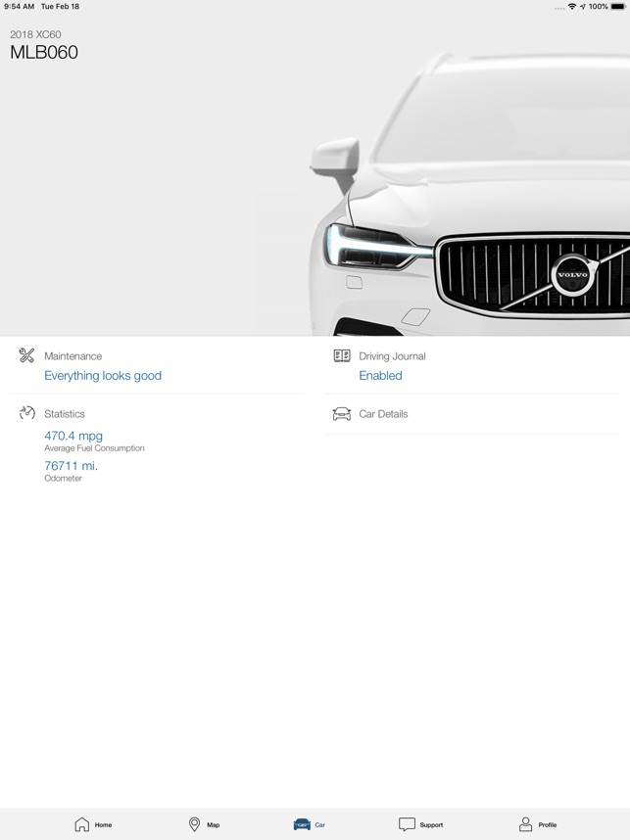The image size is (630, 840).
Task: Switch to the Map tab
Action: 204,824
